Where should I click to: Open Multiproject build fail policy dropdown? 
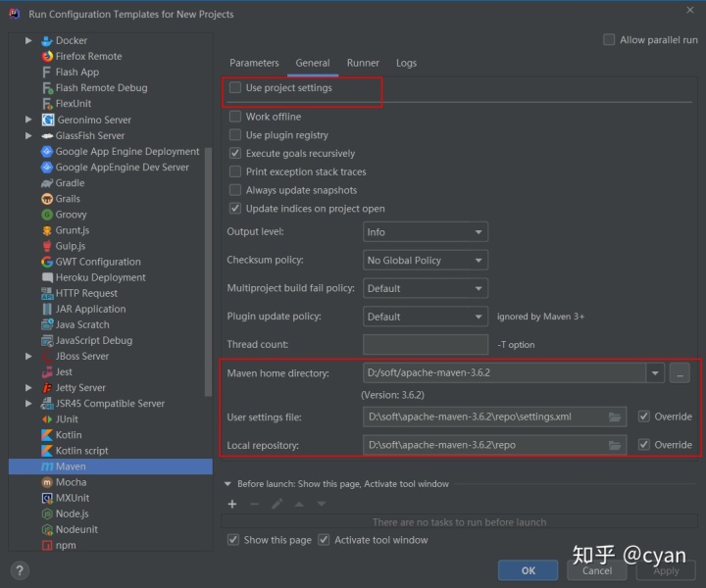426,288
